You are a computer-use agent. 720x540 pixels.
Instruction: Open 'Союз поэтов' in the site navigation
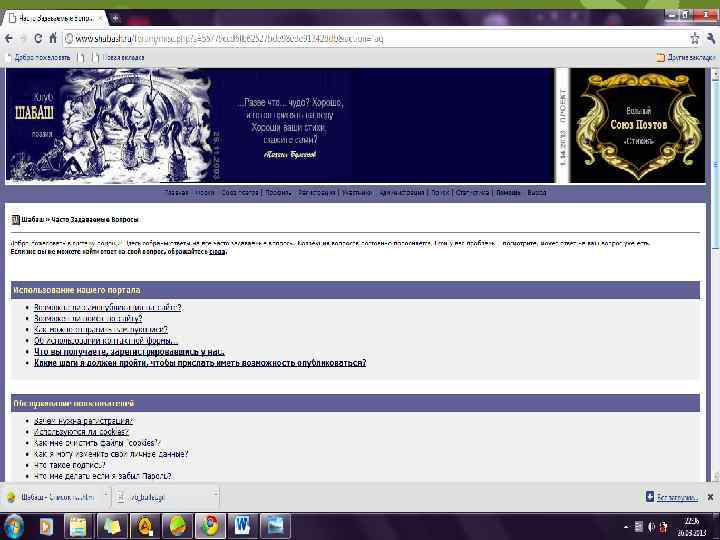tap(240, 192)
